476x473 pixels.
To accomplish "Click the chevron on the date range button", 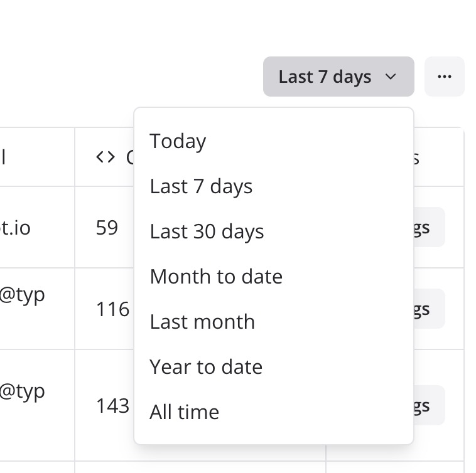I will click(391, 77).
